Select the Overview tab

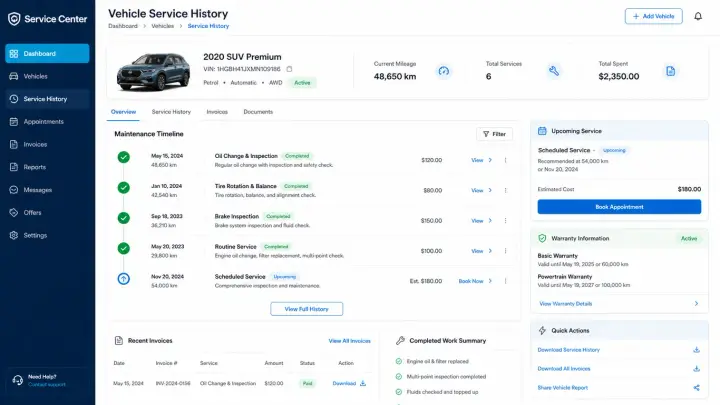click(123, 112)
